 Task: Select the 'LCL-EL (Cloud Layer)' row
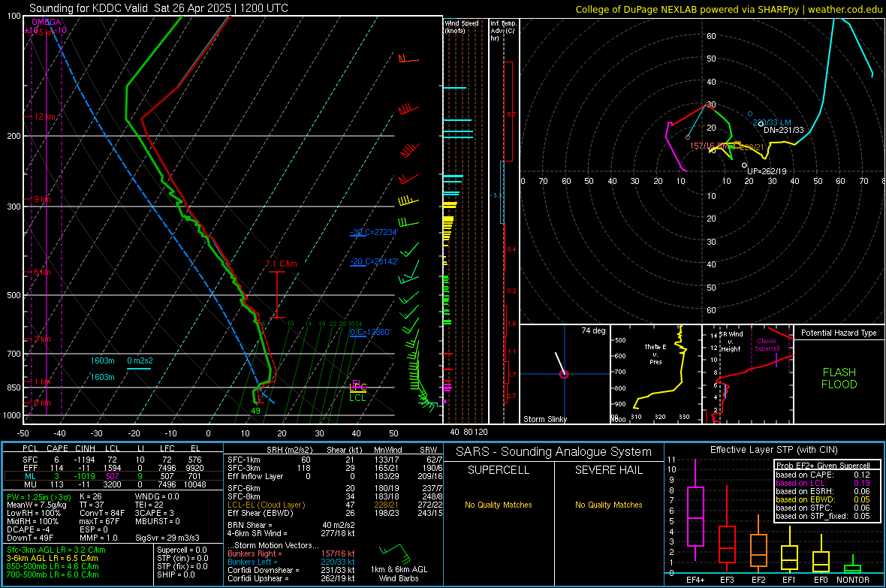click(x=335, y=505)
